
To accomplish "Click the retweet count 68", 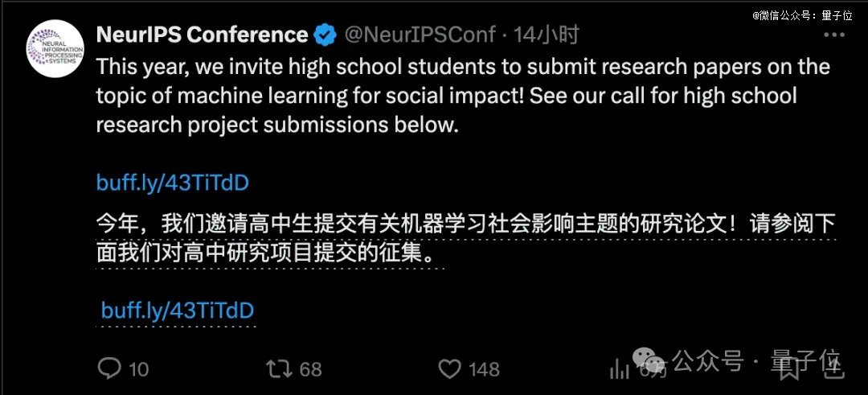I will 310,369.
